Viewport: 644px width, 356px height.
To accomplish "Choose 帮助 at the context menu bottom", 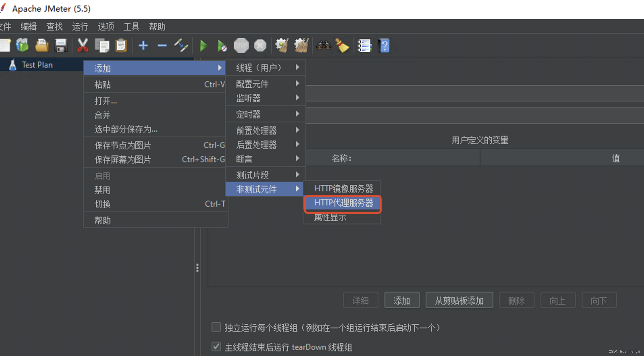I will pyautogui.click(x=155, y=220).
